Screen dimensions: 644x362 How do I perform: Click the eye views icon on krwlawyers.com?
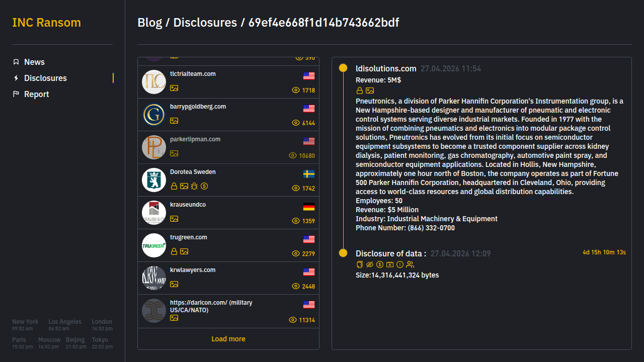click(296, 286)
